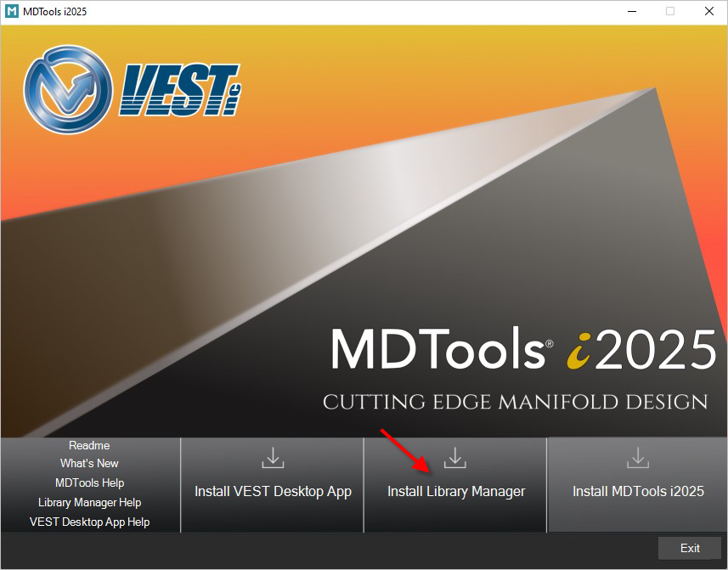Open the What's New link
The image size is (728, 570).
pos(89,464)
